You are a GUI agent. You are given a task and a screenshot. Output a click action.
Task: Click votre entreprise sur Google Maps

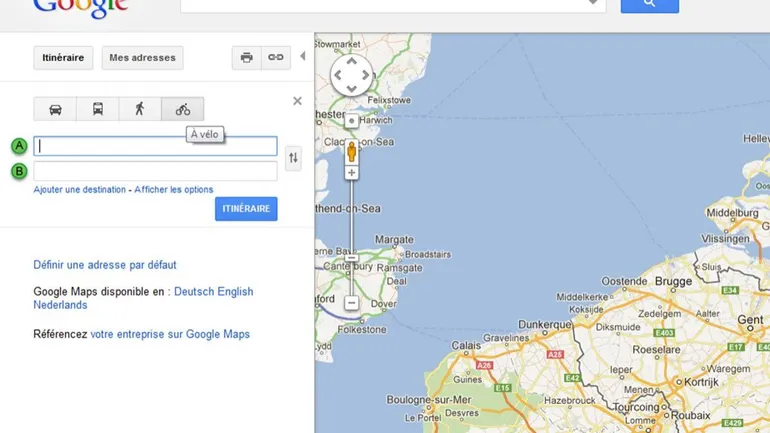click(170, 334)
